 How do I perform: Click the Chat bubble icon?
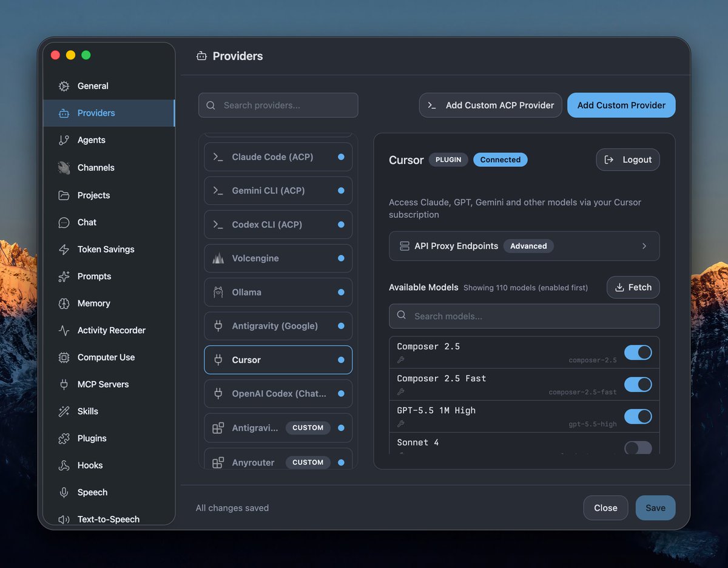coord(64,222)
